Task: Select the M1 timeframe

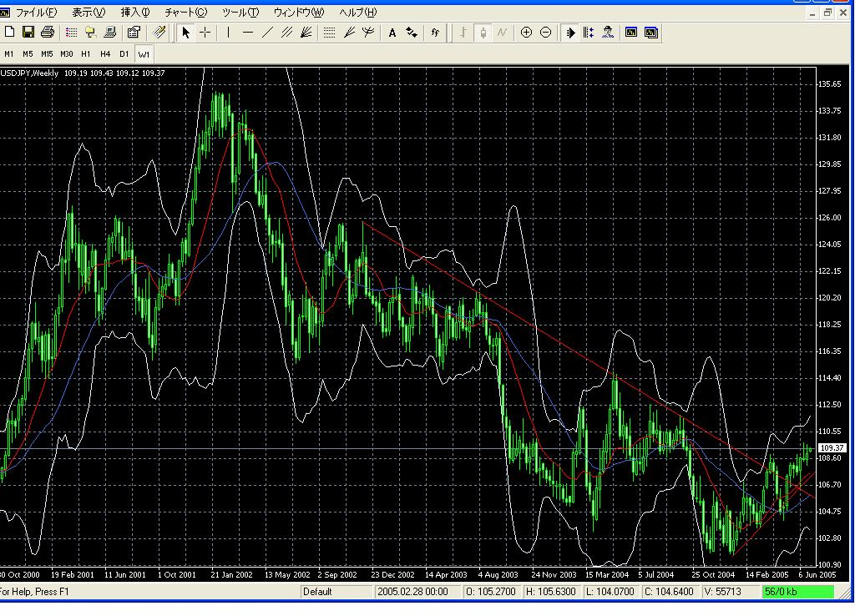Action: click(8, 54)
